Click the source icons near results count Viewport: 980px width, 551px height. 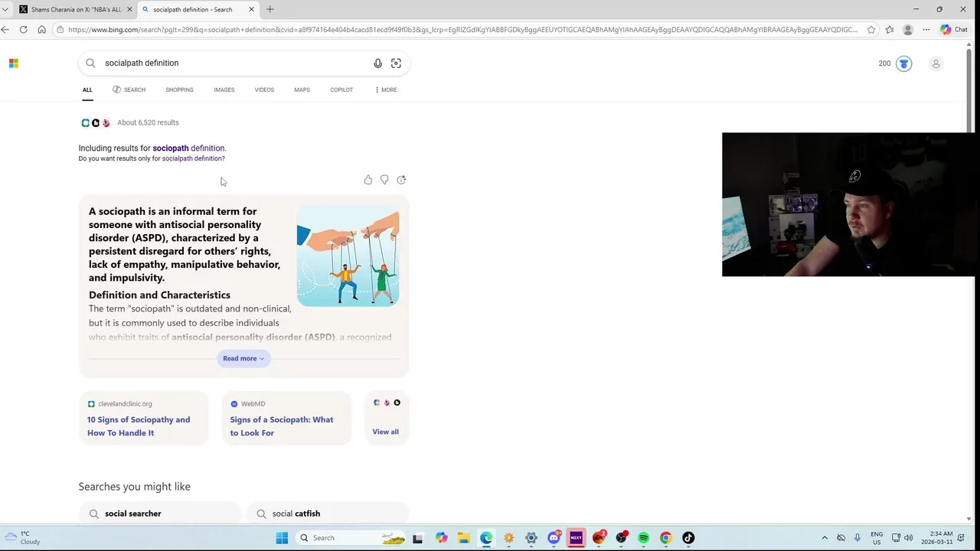pos(96,122)
